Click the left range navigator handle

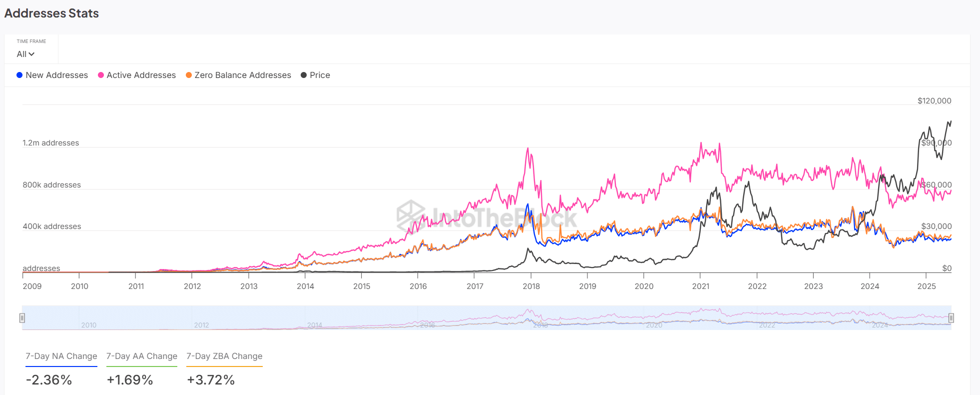pyautogui.click(x=22, y=318)
